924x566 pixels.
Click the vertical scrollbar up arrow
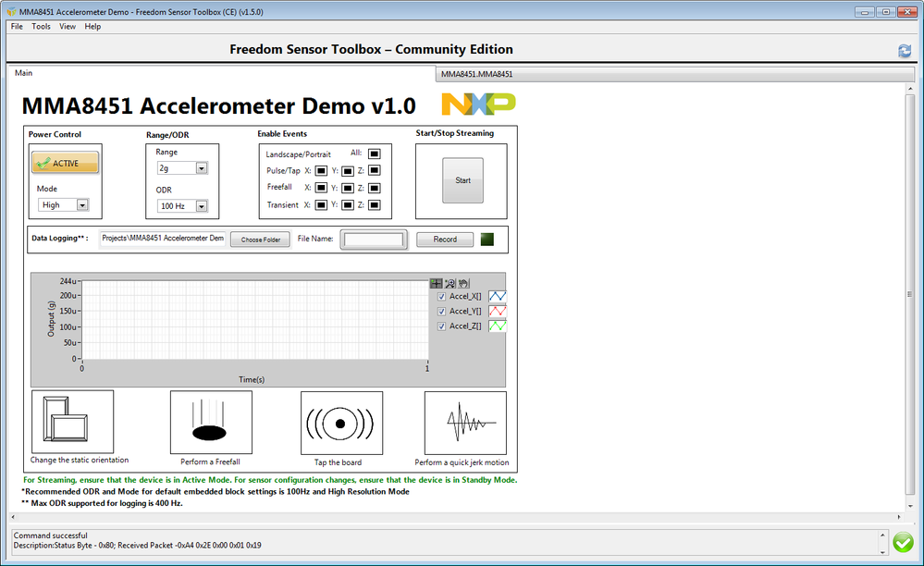coord(910,89)
